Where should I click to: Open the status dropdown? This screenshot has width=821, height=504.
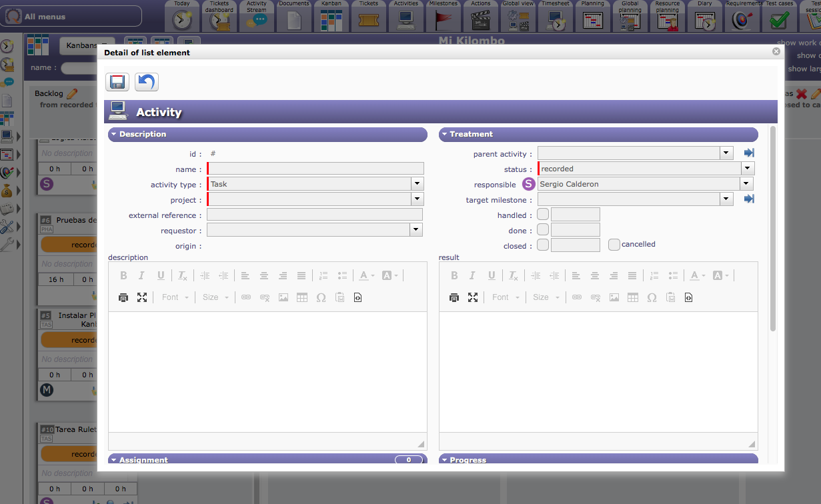pos(748,169)
